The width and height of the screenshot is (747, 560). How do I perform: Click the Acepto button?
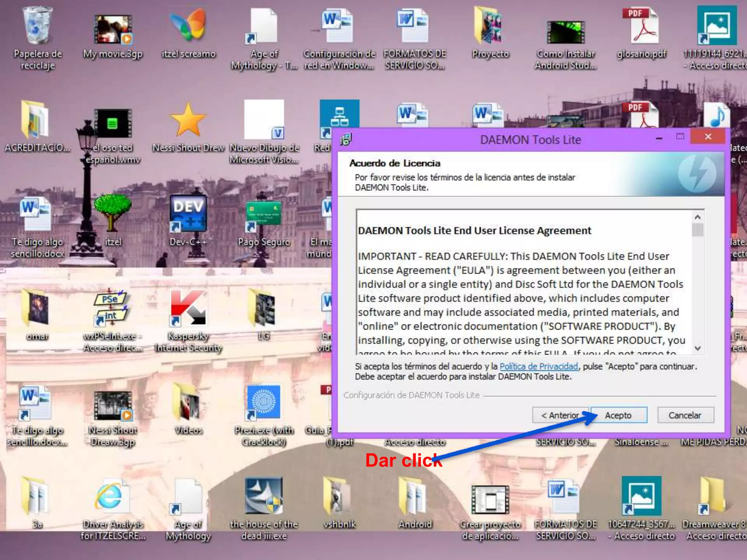pyautogui.click(x=618, y=415)
